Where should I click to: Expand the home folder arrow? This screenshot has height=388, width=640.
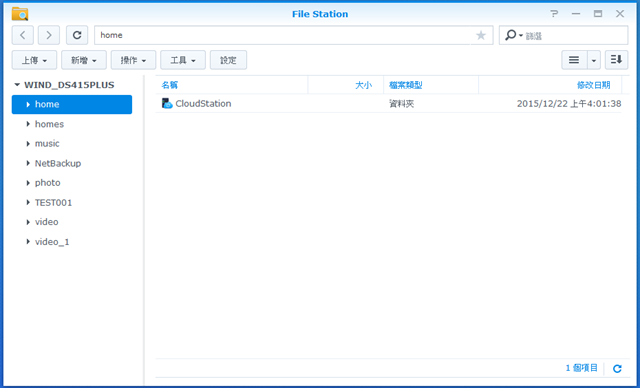pos(28,104)
